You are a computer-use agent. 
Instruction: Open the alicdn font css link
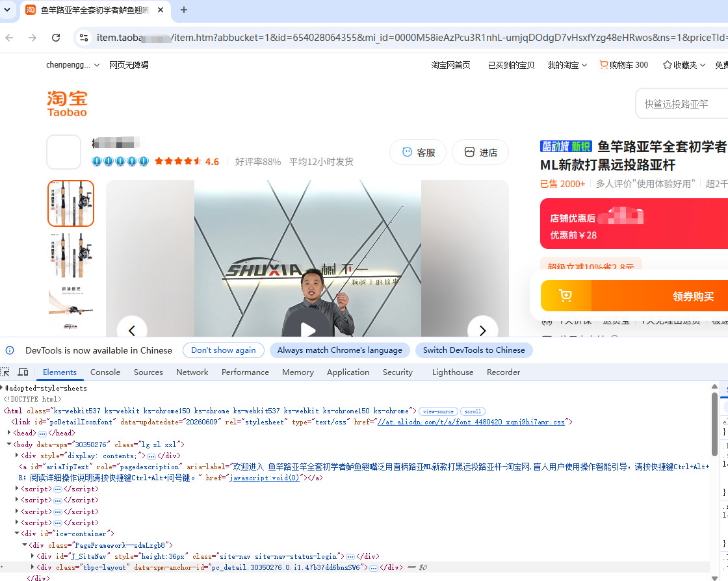pyautogui.click(x=471, y=422)
